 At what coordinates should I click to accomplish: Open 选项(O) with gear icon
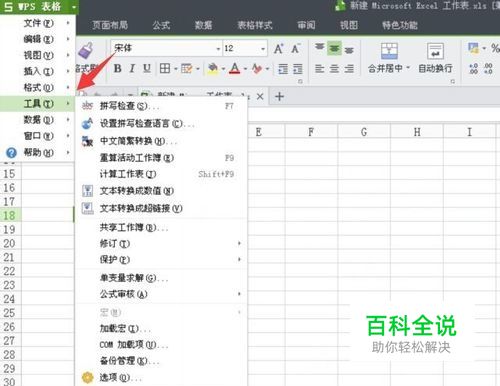point(161,378)
